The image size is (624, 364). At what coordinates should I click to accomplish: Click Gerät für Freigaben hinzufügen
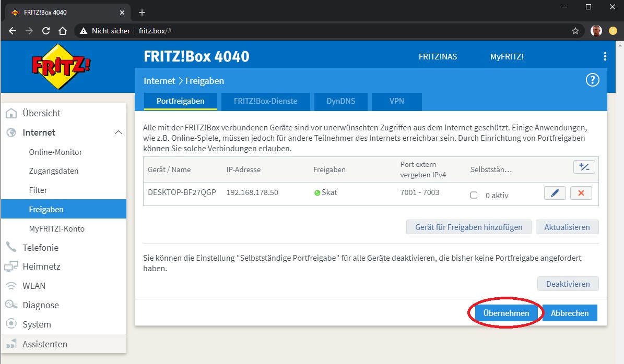(468, 227)
